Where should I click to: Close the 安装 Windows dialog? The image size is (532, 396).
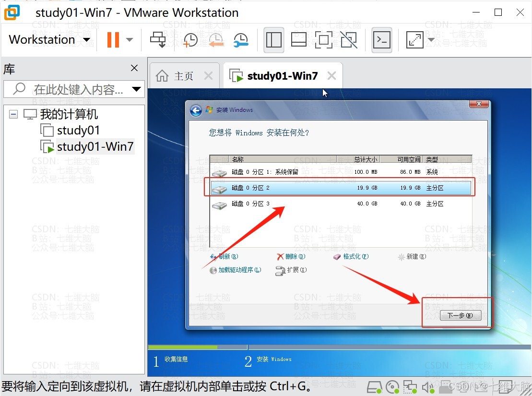pyautogui.click(x=479, y=104)
